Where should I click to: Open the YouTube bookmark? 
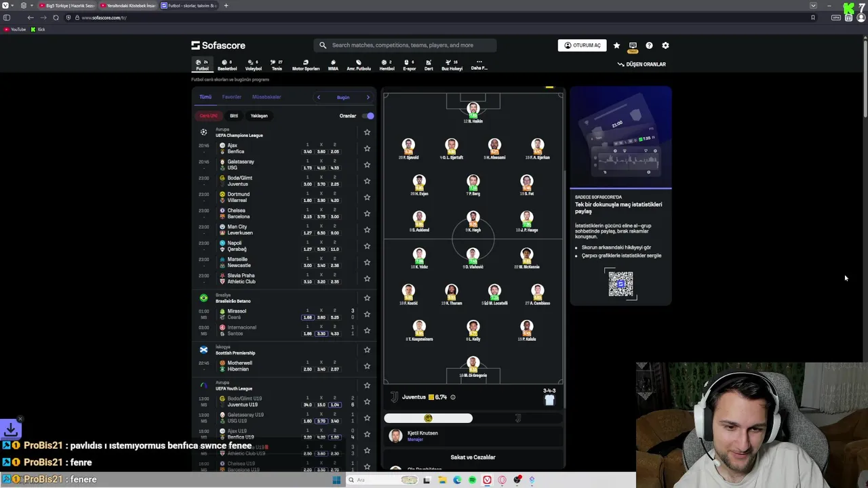tap(15, 29)
